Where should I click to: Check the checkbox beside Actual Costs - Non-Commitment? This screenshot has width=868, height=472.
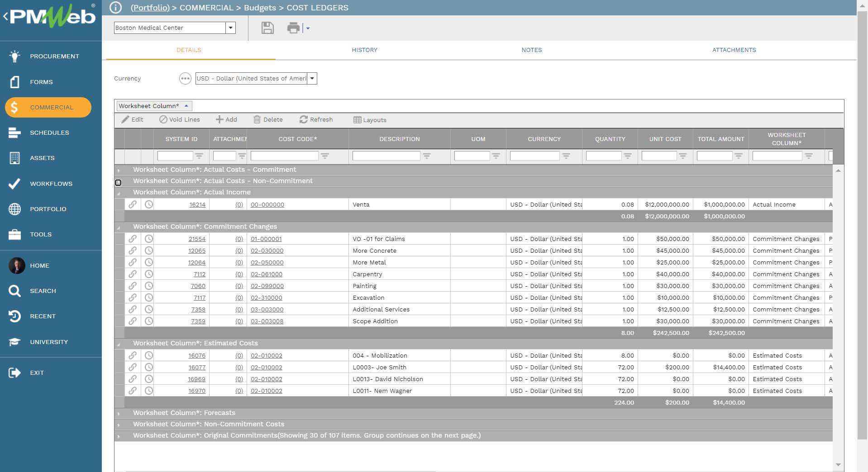[x=119, y=182]
